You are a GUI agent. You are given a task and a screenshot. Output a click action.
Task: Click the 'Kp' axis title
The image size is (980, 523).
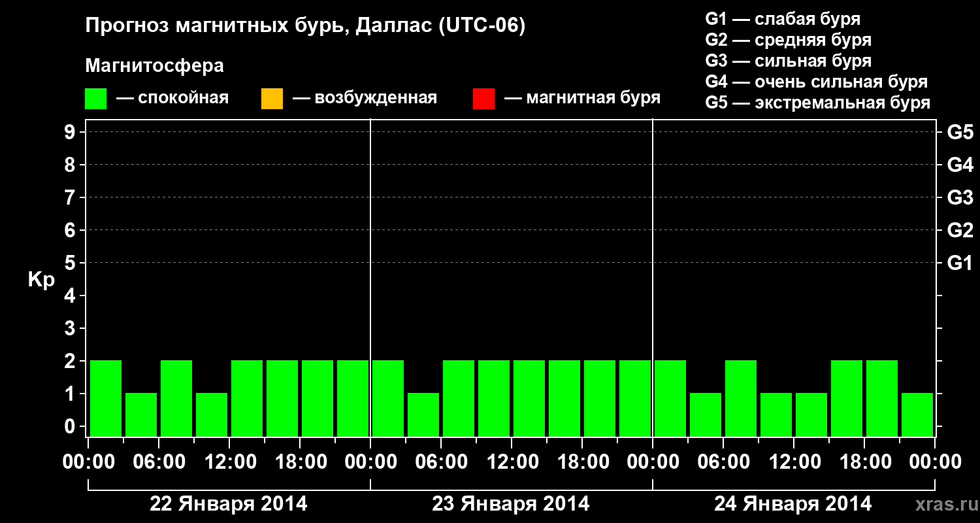pyautogui.click(x=41, y=280)
